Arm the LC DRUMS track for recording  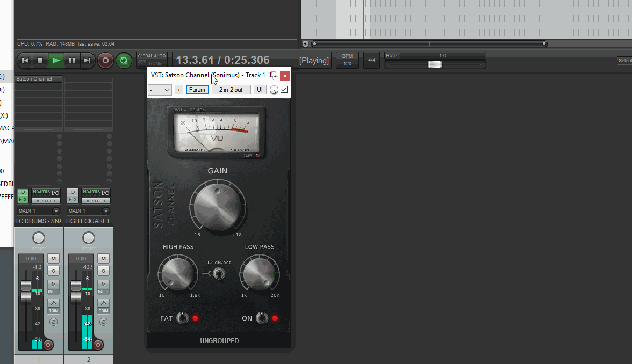(x=48, y=345)
